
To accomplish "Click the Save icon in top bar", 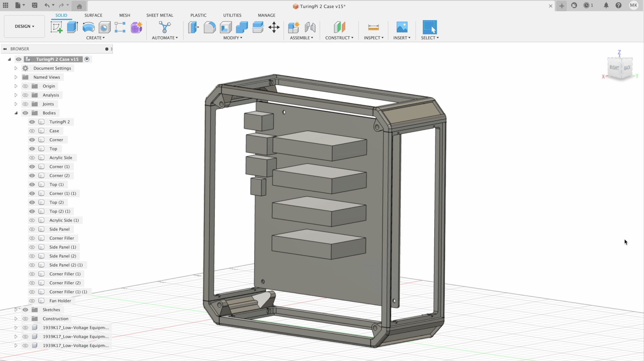I will (x=35, y=6).
